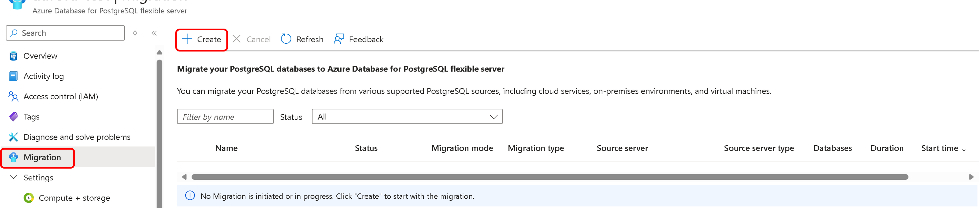Toggle expand/collapse all menu groups
This screenshot has width=980, height=208.
point(135,34)
